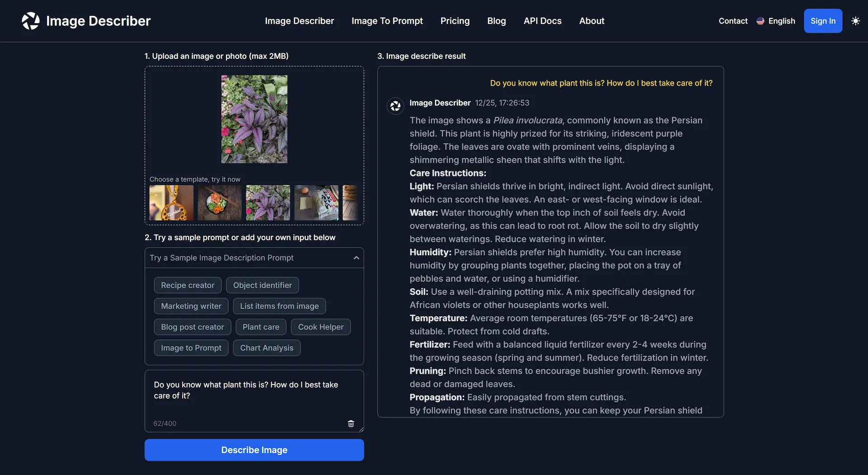Select the necklace template thumbnail

(x=171, y=203)
